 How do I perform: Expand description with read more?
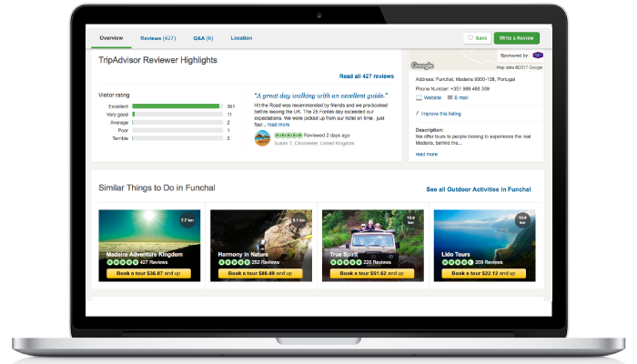pos(426,155)
